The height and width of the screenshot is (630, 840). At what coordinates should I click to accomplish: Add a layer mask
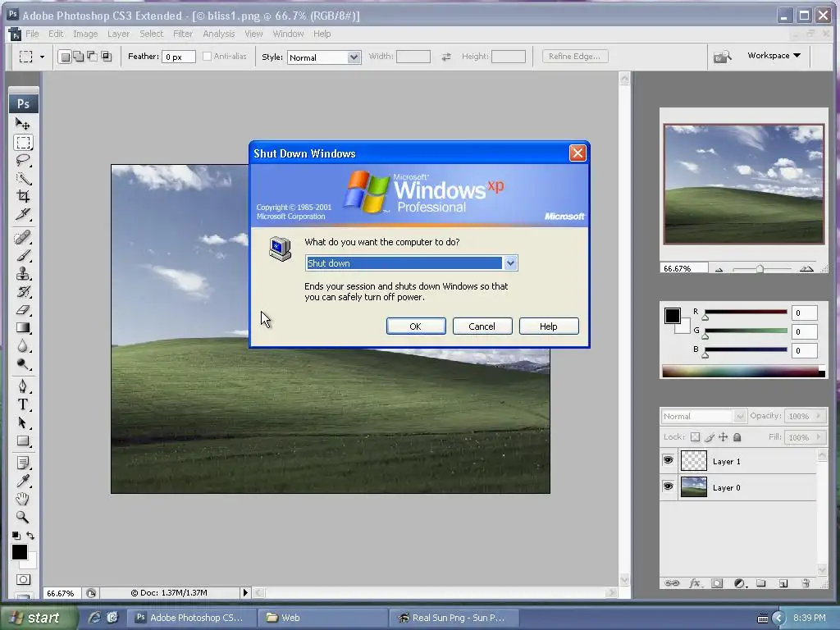click(x=717, y=583)
